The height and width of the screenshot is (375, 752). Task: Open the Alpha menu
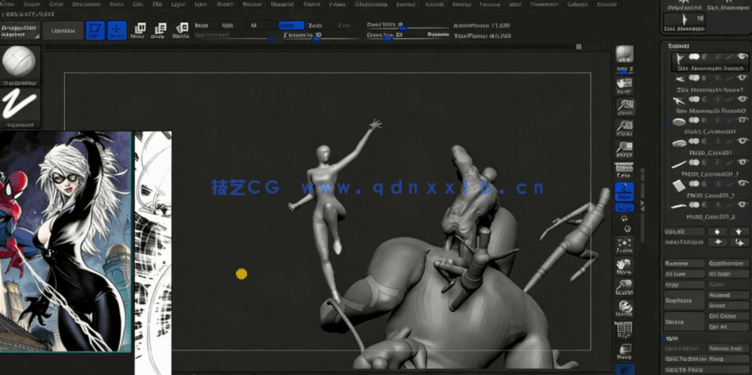click(8, 4)
